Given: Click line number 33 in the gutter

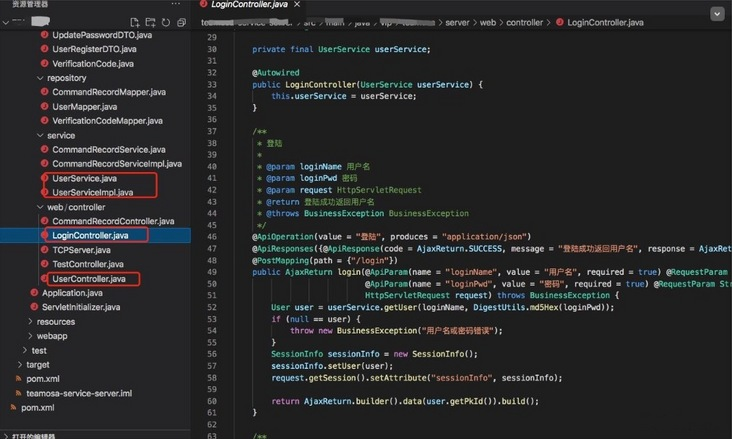Looking at the screenshot, I should 212,84.
